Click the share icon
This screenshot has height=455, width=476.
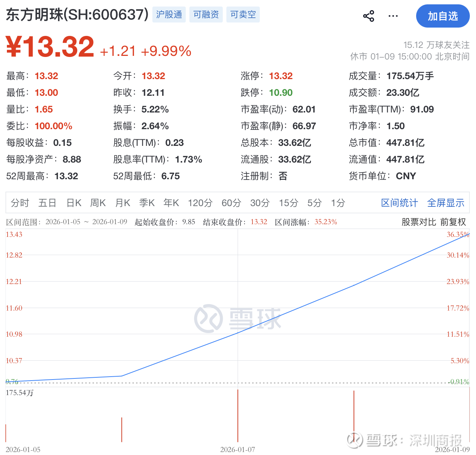point(369,16)
